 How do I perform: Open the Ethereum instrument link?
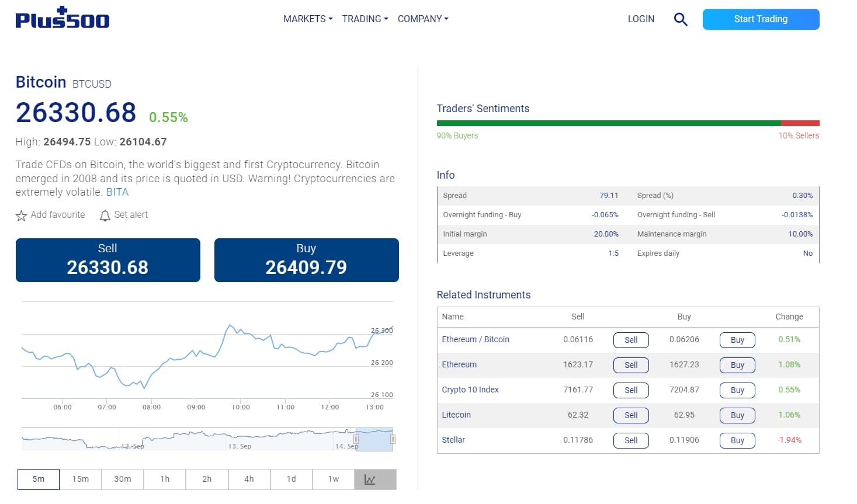pyautogui.click(x=459, y=364)
